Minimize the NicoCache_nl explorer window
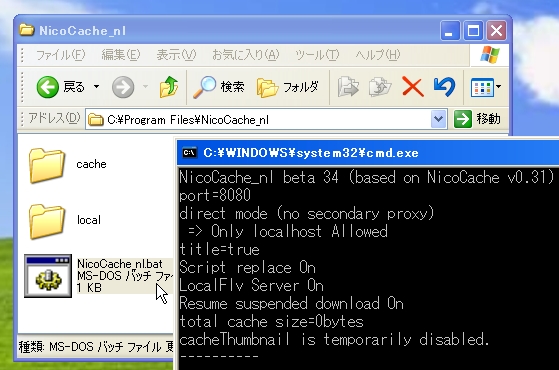This screenshot has width=559, height=370. (450, 30)
